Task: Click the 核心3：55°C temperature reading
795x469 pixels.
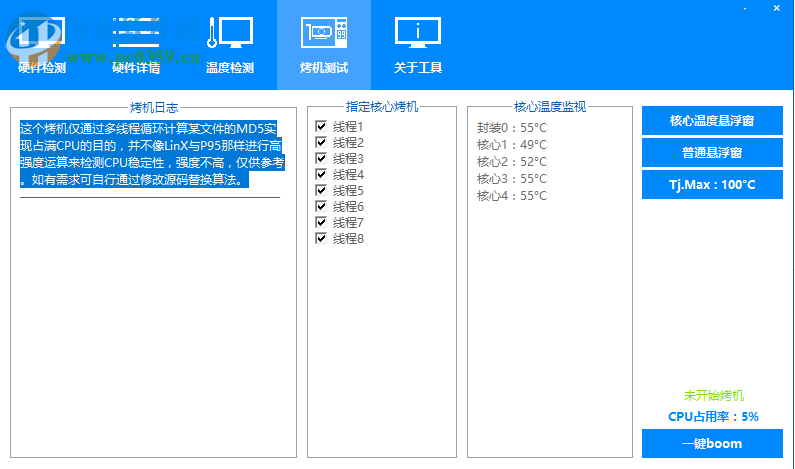Action: [512, 179]
